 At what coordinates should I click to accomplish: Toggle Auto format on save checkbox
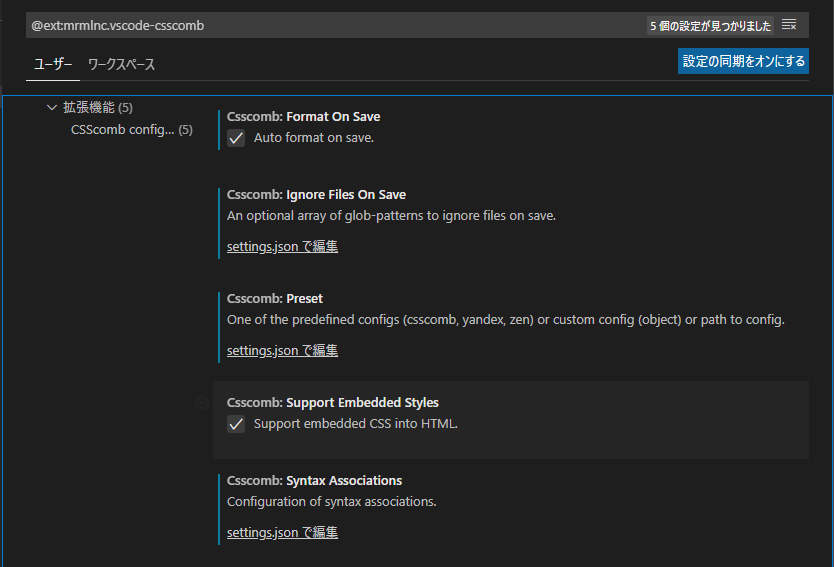[x=236, y=138]
